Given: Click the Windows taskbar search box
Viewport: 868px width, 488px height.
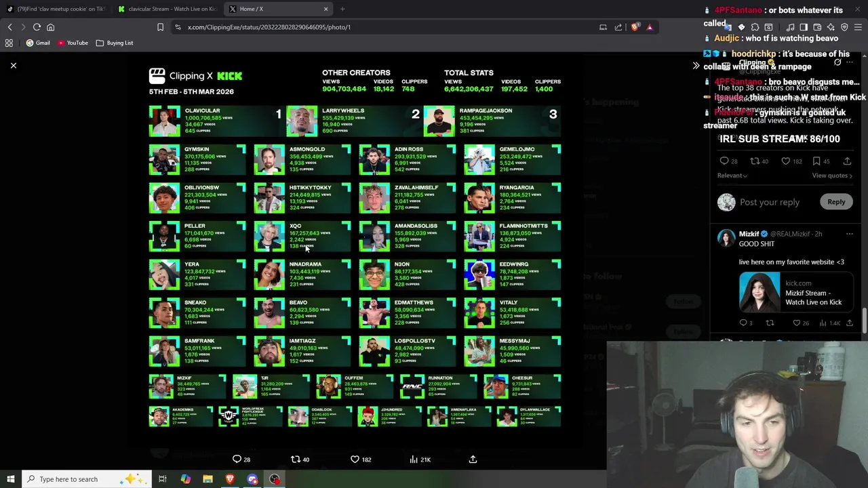Looking at the screenshot, I should (x=85, y=479).
